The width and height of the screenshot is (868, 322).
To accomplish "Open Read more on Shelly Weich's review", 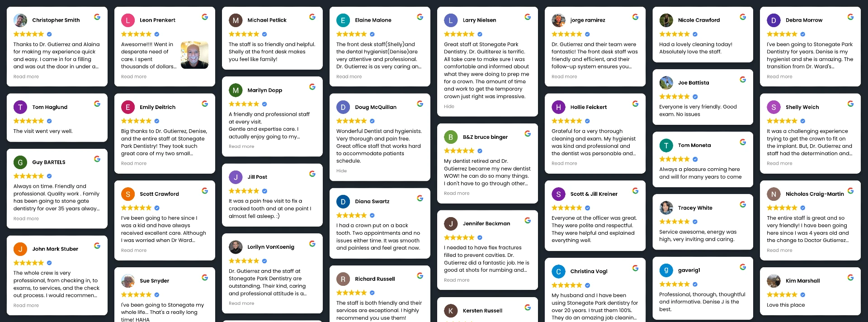I will 779,164.
